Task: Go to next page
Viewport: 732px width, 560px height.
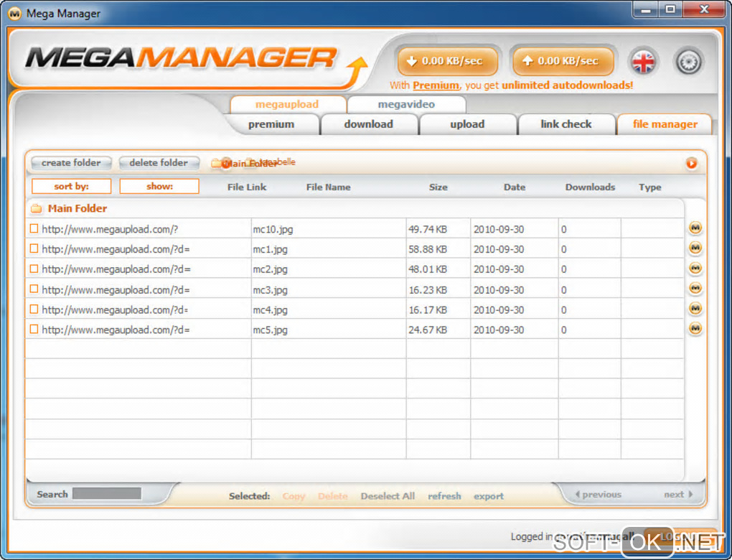Action: pos(678,494)
